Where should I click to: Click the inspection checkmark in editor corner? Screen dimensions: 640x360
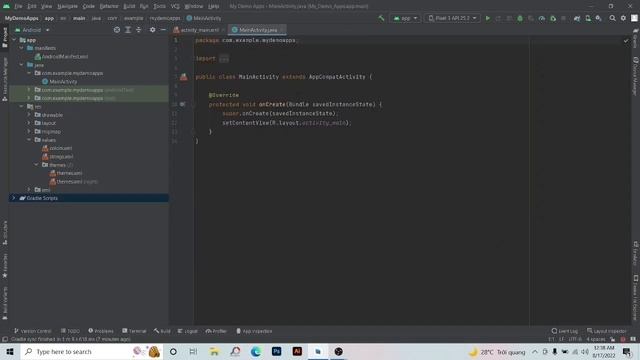(x=626, y=41)
